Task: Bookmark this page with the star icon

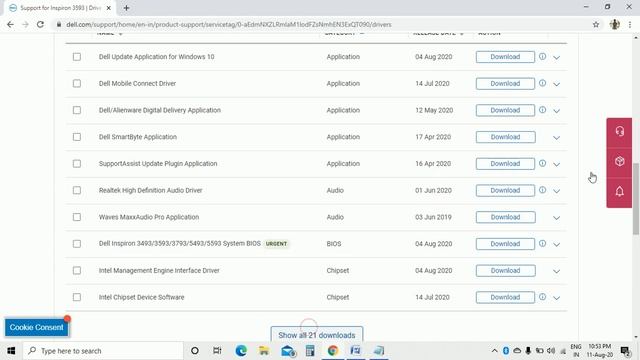Action: 596,24
